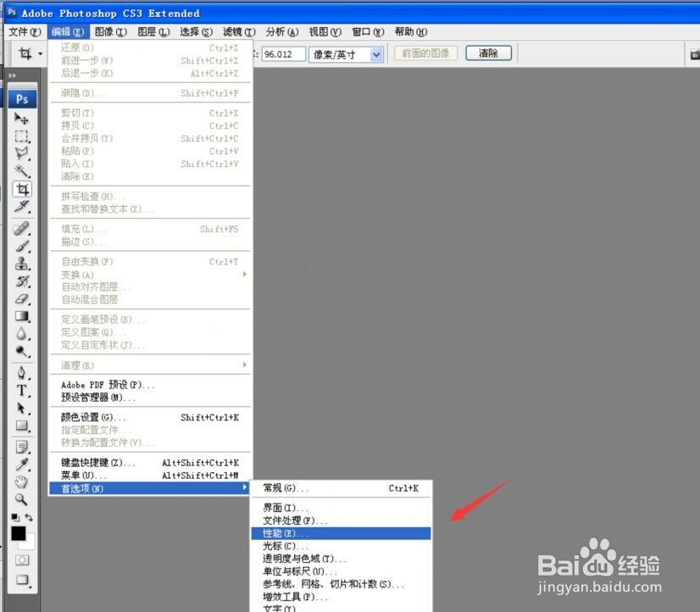The width and height of the screenshot is (700, 612).
Task: Click the Ps logo atop the toolbox
Action: [x=22, y=98]
